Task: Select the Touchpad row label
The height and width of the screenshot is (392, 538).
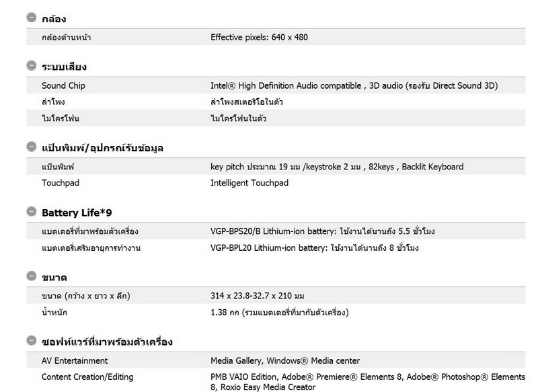Action: (x=59, y=183)
